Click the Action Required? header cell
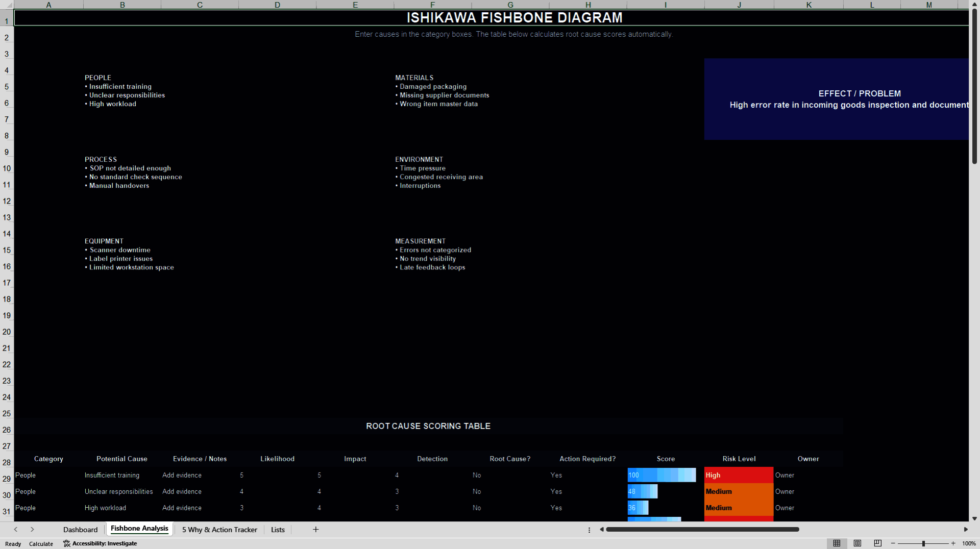 [x=587, y=459]
